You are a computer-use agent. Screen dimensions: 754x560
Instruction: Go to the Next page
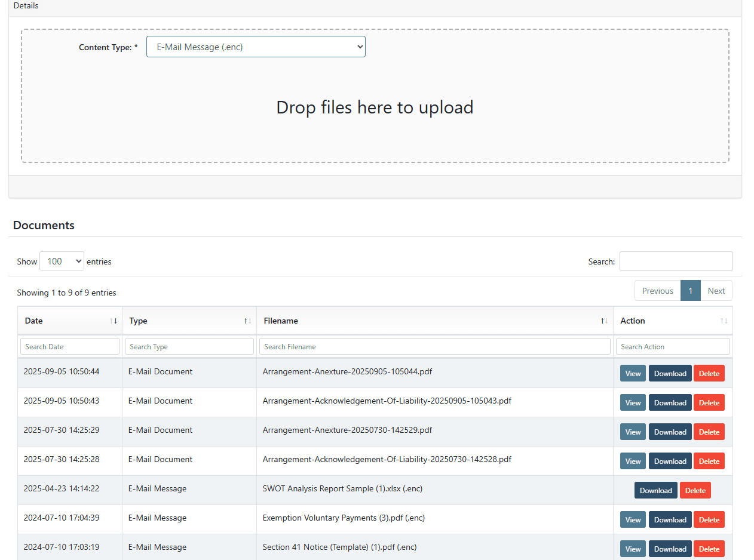716,291
